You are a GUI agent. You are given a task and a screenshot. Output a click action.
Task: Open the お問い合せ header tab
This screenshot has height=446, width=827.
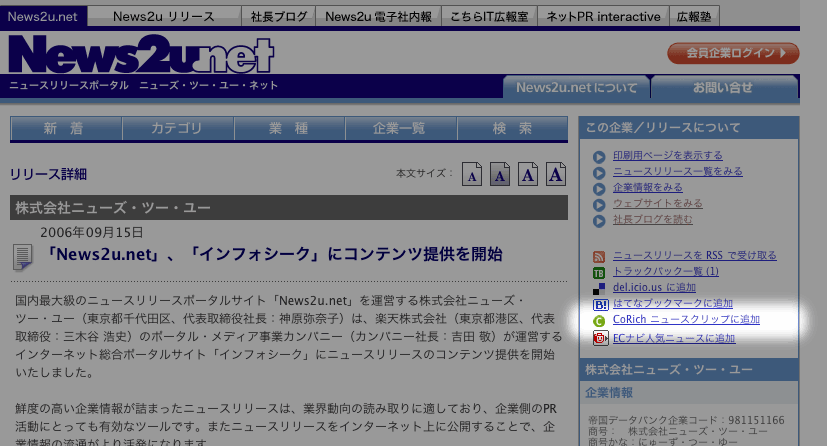click(722, 88)
